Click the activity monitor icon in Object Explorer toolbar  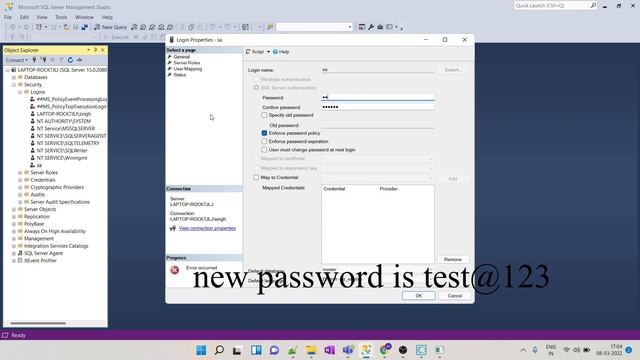(80, 60)
